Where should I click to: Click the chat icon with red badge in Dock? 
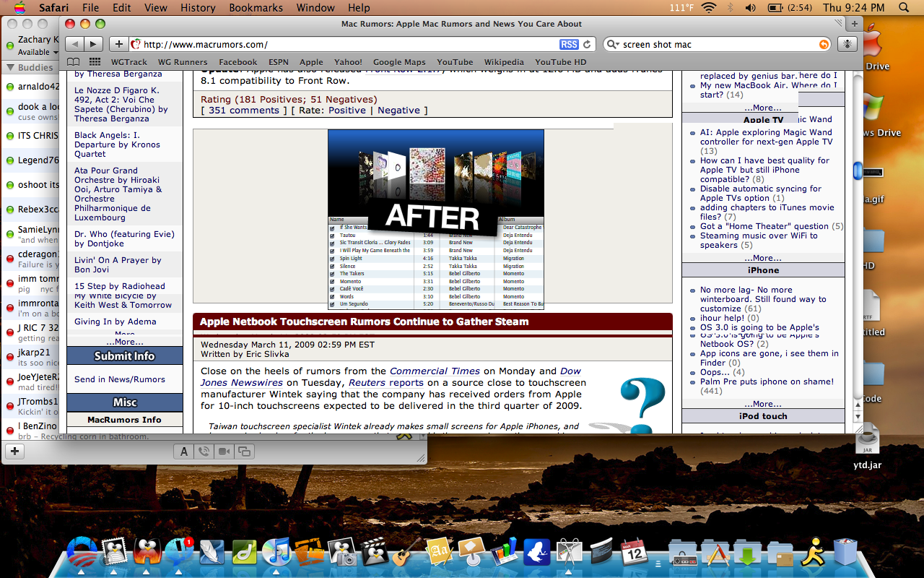tap(178, 553)
